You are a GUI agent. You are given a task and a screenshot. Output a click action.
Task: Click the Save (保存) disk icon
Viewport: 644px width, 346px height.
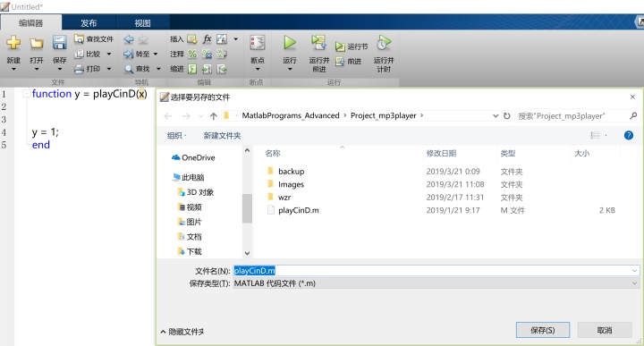(60, 43)
